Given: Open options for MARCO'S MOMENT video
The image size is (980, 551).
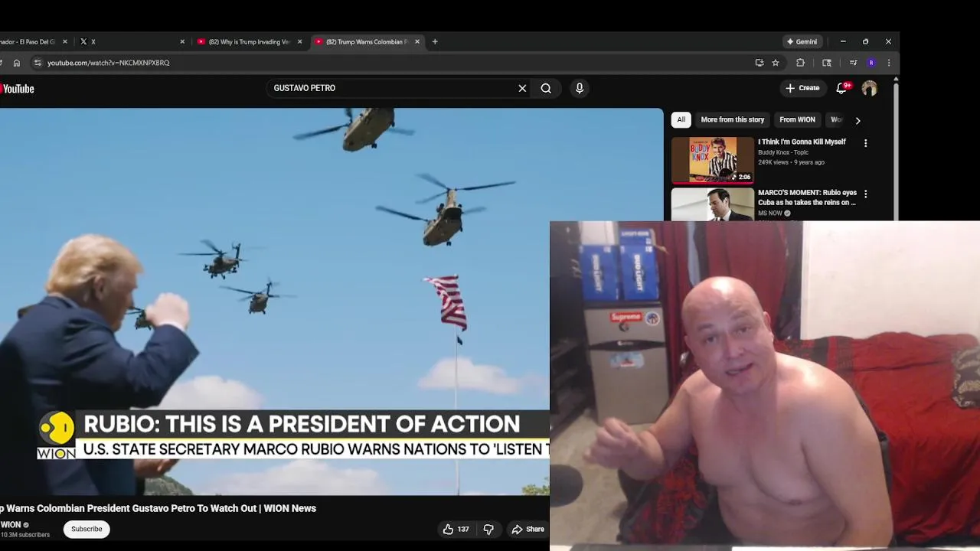Looking at the screenshot, I should point(866,194).
